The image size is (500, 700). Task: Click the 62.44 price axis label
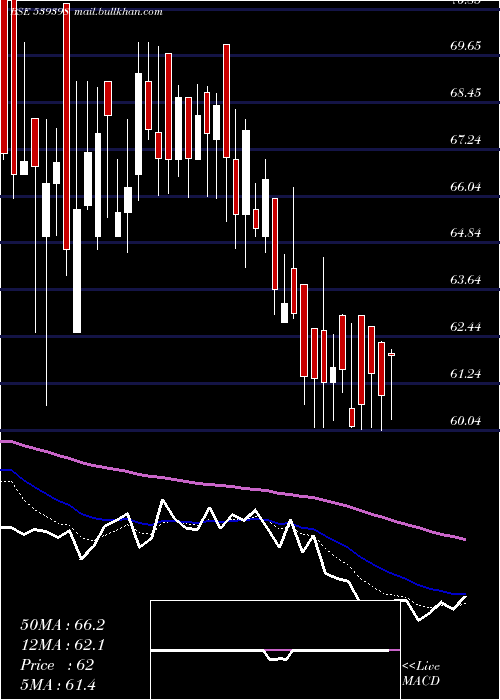pyautogui.click(x=466, y=327)
